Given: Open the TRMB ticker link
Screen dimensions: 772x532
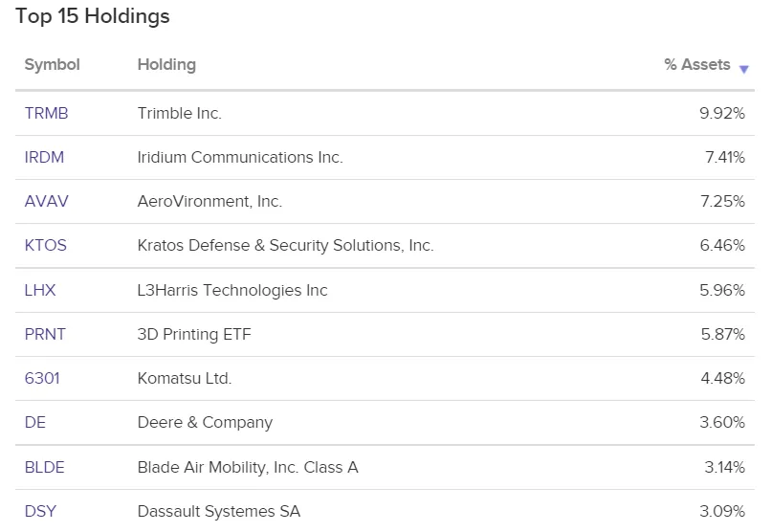Looking at the screenshot, I should pyautogui.click(x=46, y=113).
